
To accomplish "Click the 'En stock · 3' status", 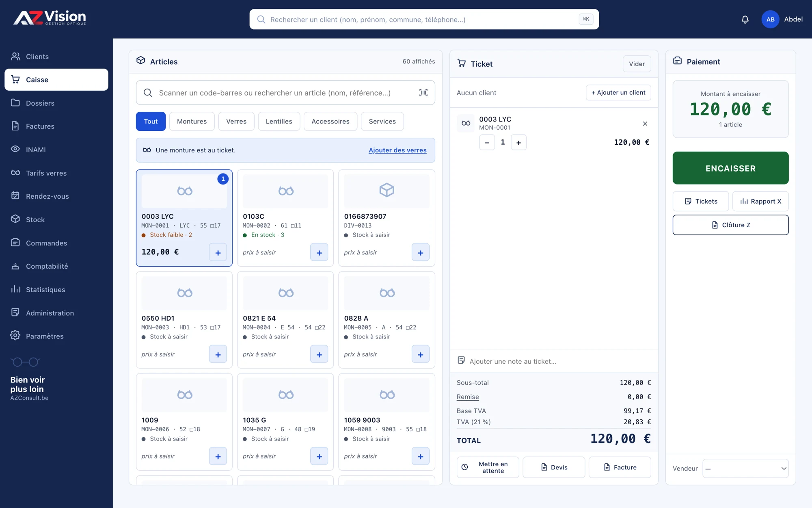I will [268, 235].
